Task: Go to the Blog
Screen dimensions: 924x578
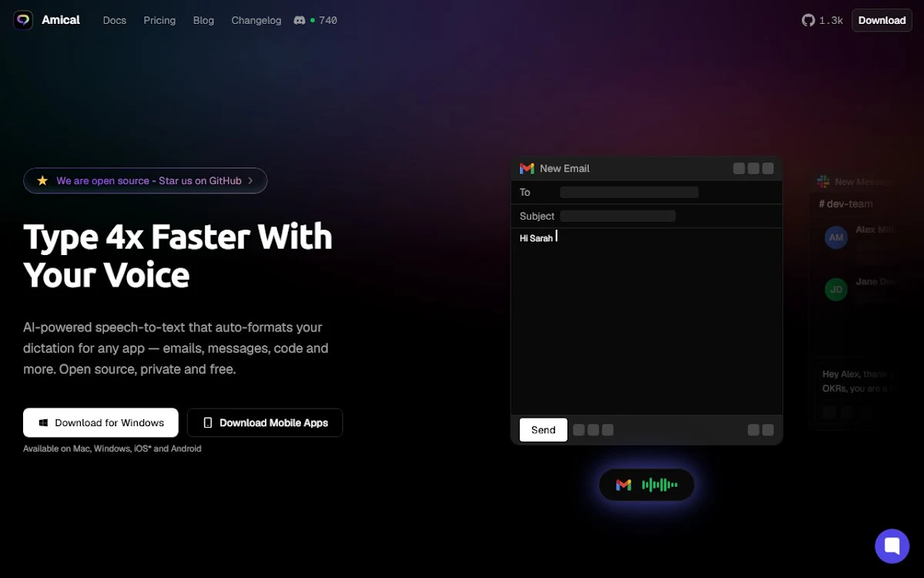Action: tap(204, 20)
